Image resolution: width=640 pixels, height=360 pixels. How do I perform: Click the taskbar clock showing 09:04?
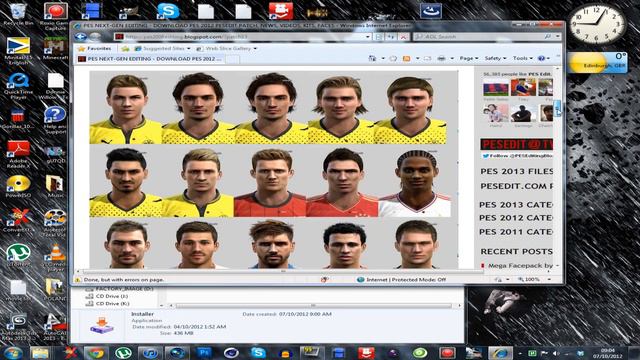[608, 353]
